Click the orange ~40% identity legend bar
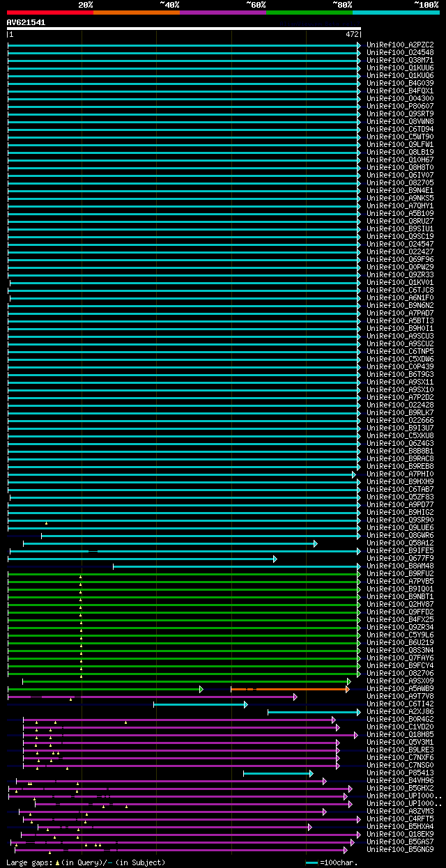This screenshot has height=868, width=446. coord(136,13)
